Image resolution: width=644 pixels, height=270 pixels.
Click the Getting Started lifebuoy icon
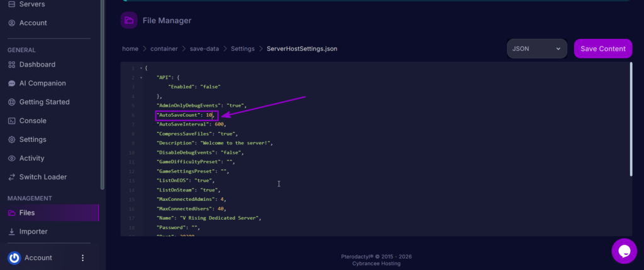pos(12,102)
